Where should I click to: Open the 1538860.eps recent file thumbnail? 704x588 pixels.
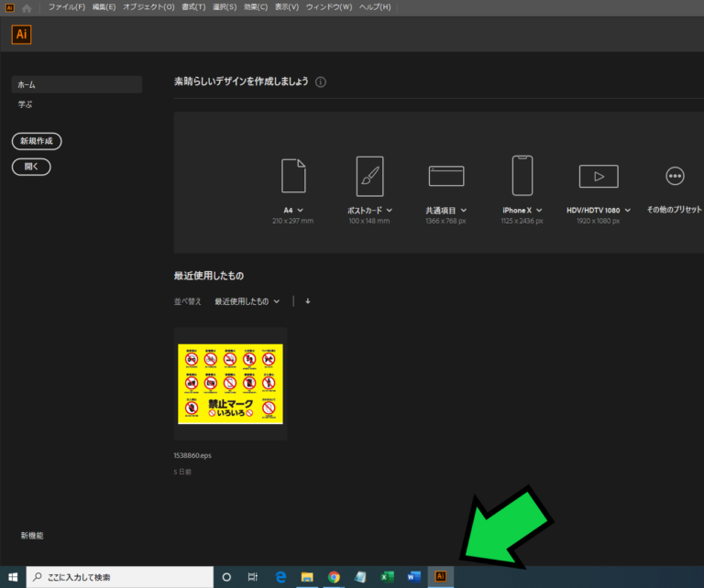point(230,384)
